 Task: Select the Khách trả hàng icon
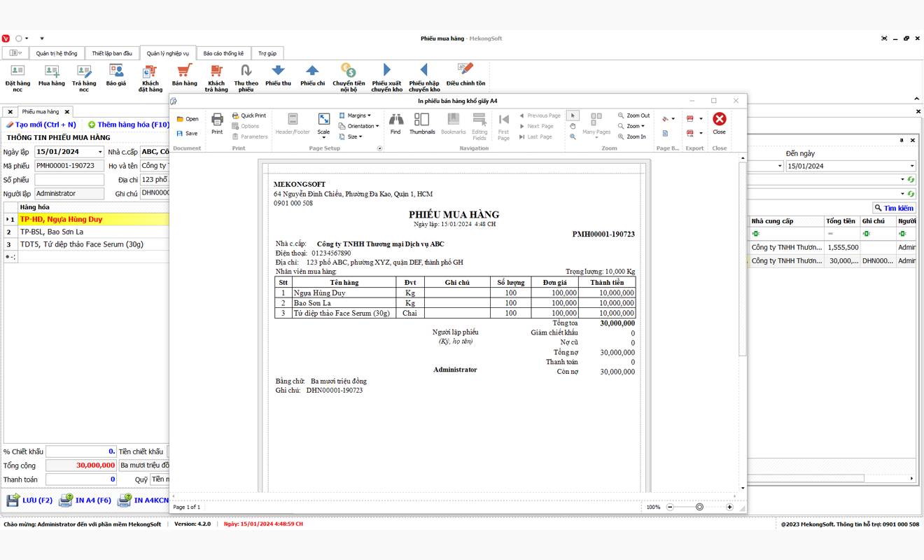click(216, 77)
